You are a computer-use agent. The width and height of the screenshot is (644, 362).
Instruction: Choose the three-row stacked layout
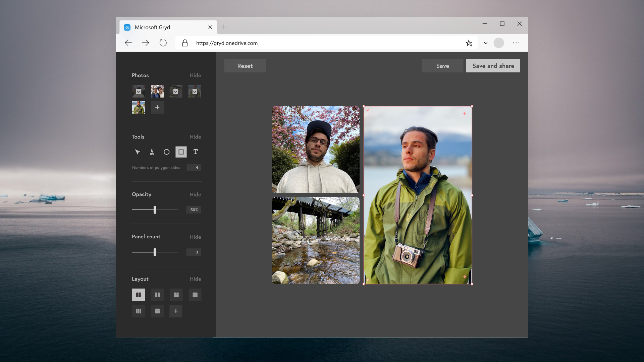[x=157, y=311]
